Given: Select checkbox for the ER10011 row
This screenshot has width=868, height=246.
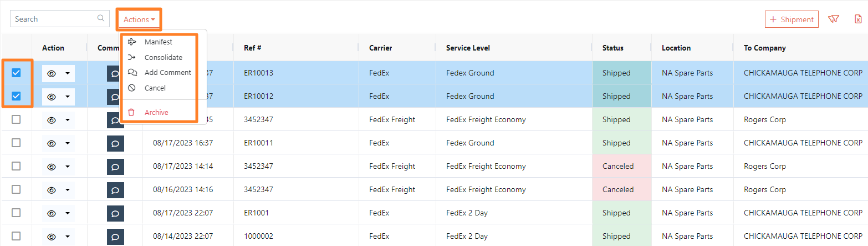Looking at the screenshot, I should tap(16, 143).
